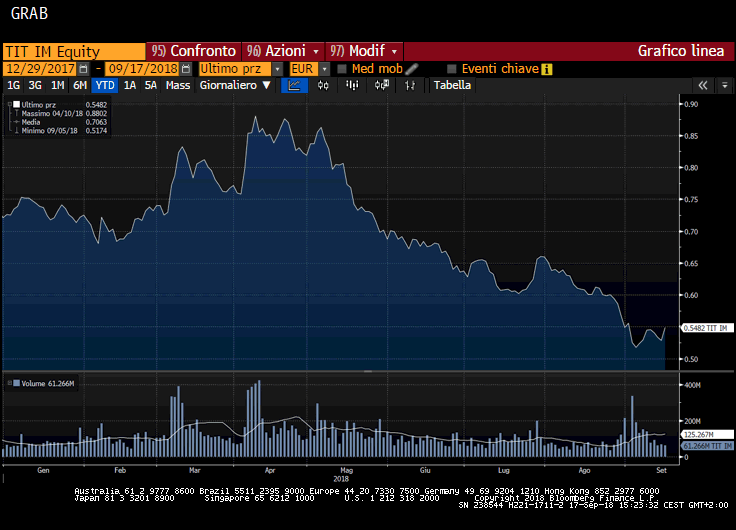Screen dimensions: 736x530
Task: Click the Ultimo prz field
Action: click(235, 69)
